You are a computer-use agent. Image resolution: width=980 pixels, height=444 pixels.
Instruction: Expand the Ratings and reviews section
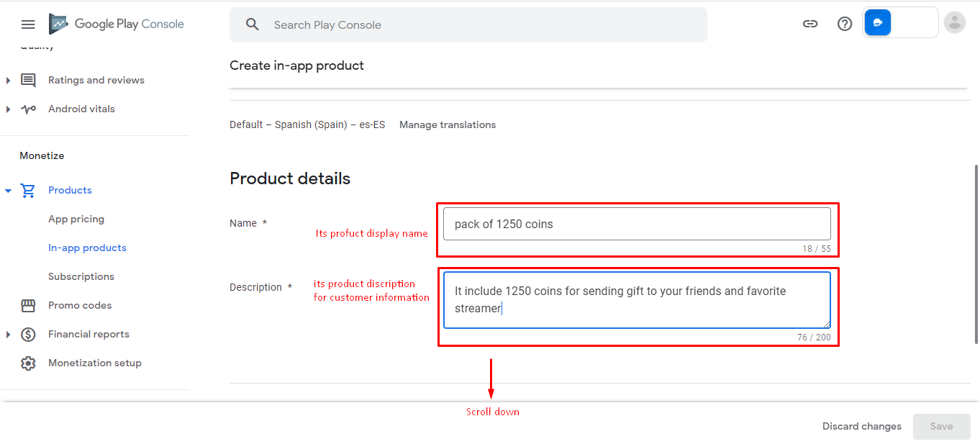[8, 80]
